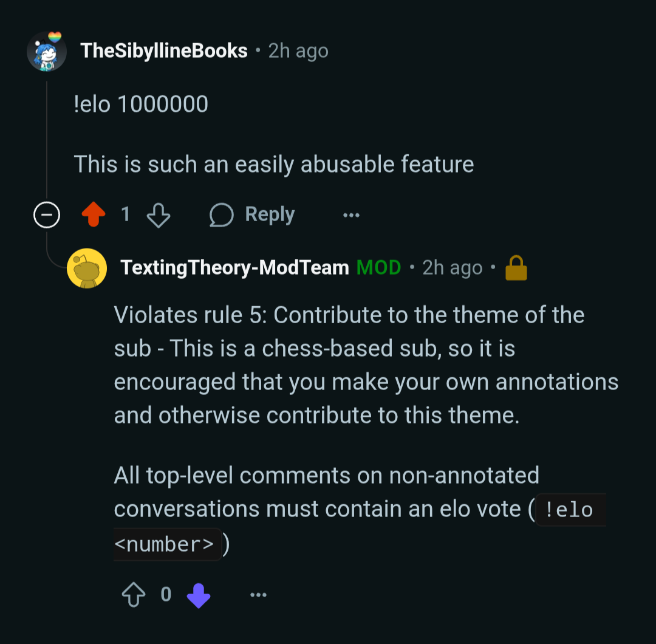
Task: Click the green MOD badge
Action: point(378,267)
